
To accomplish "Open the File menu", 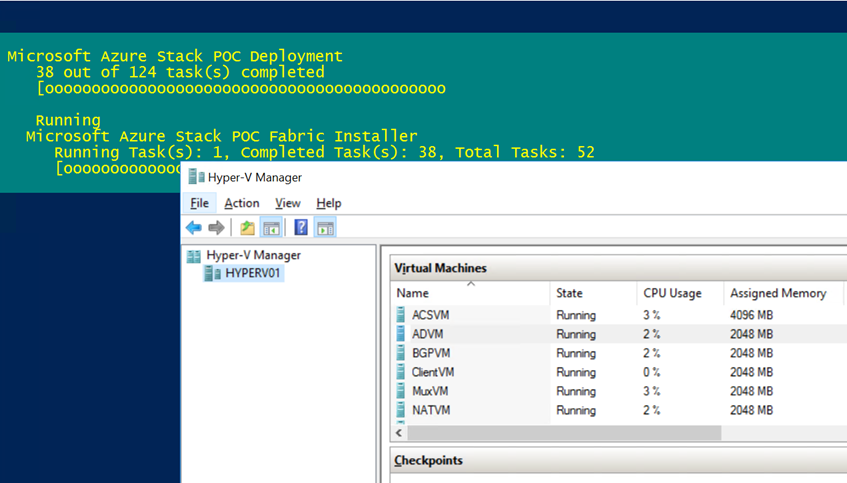I will (199, 203).
